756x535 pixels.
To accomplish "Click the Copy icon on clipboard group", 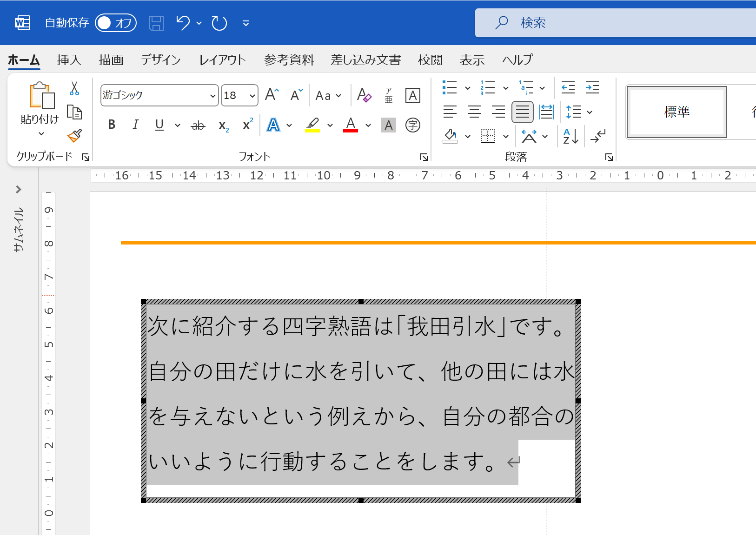I will (74, 112).
